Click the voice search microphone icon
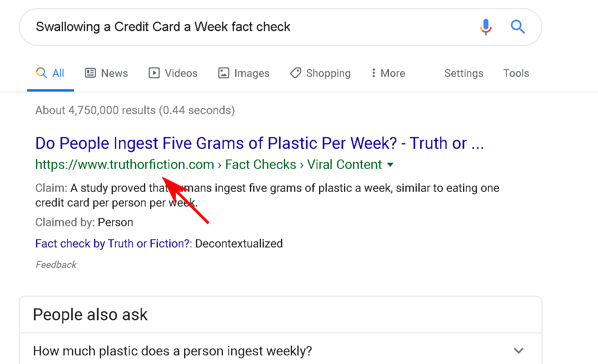The image size is (598, 364). tap(486, 27)
